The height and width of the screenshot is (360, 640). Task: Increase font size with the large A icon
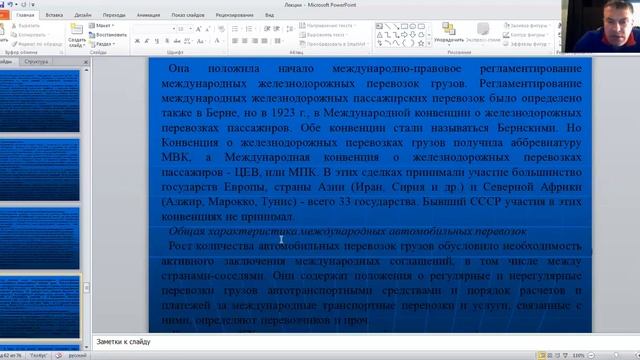coord(198,29)
